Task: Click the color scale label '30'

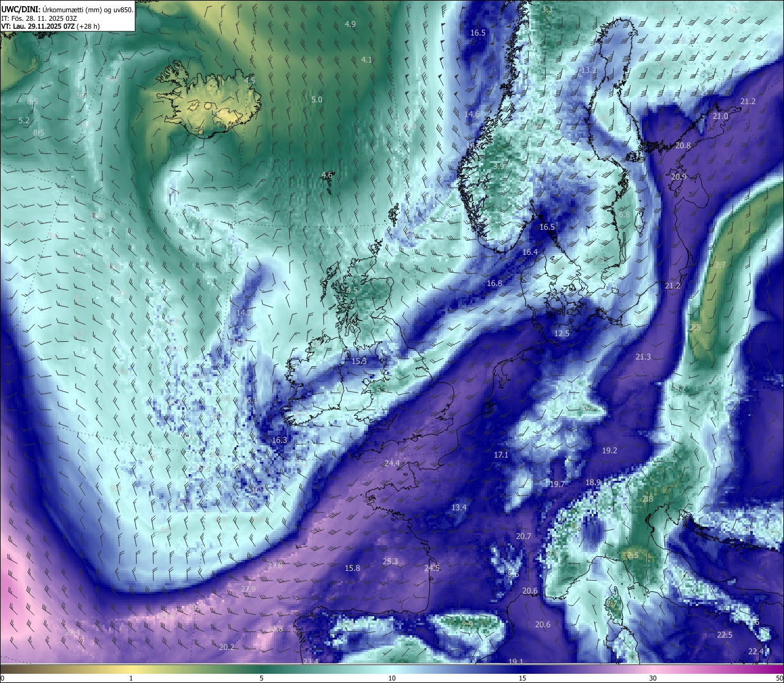Action: (653, 678)
